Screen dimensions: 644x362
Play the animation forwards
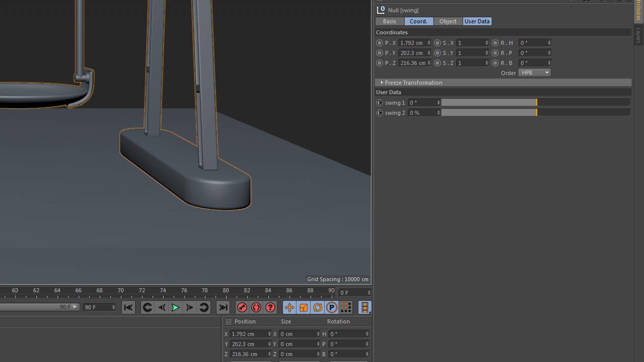(175, 307)
